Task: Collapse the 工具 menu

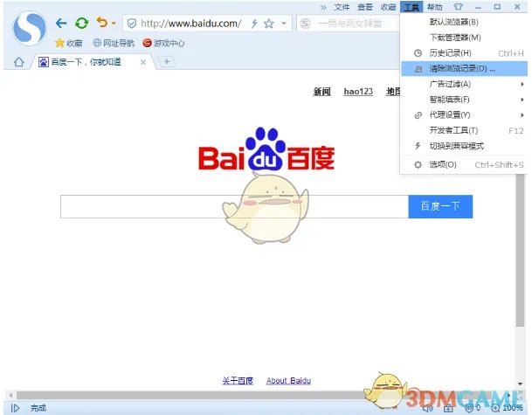Action: [x=411, y=7]
